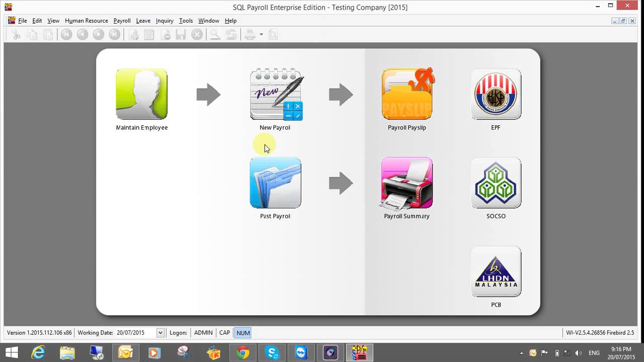Screen dimensions: 644x362
Task: Open the File menu
Action: [x=23, y=21]
